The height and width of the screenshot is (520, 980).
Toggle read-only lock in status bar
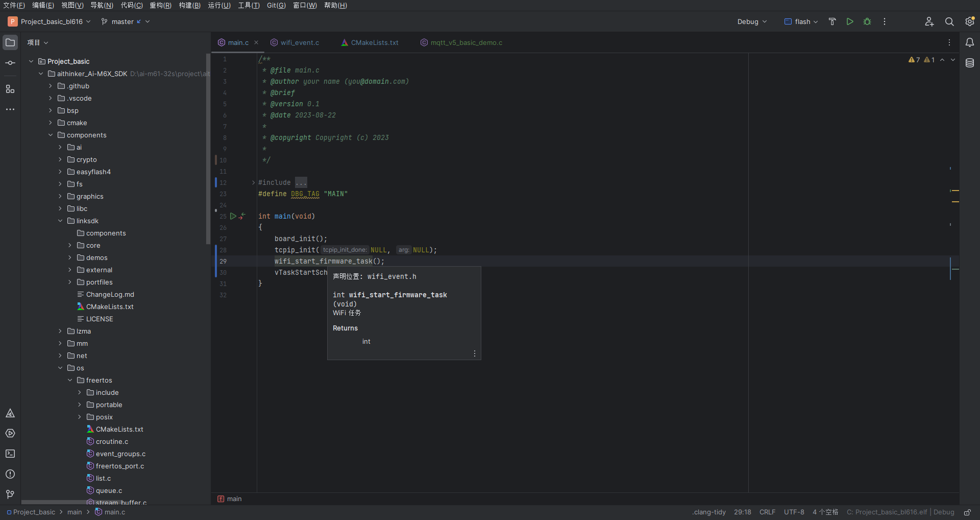967,512
